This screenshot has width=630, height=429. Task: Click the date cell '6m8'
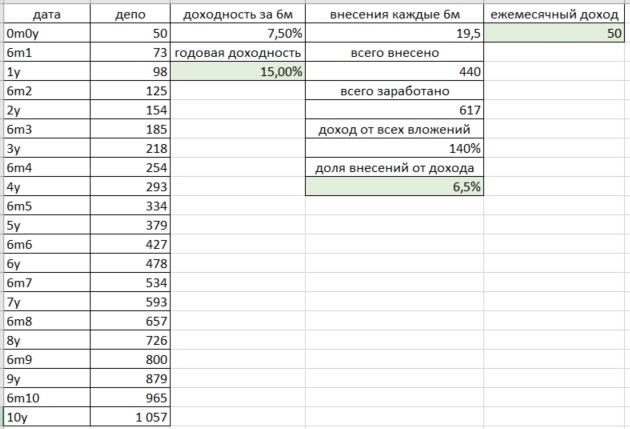pos(47,321)
